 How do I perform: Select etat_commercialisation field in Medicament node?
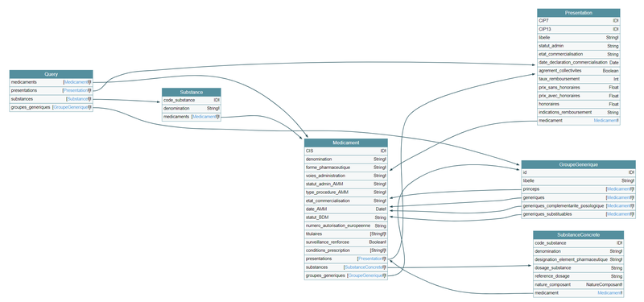tap(346, 201)
